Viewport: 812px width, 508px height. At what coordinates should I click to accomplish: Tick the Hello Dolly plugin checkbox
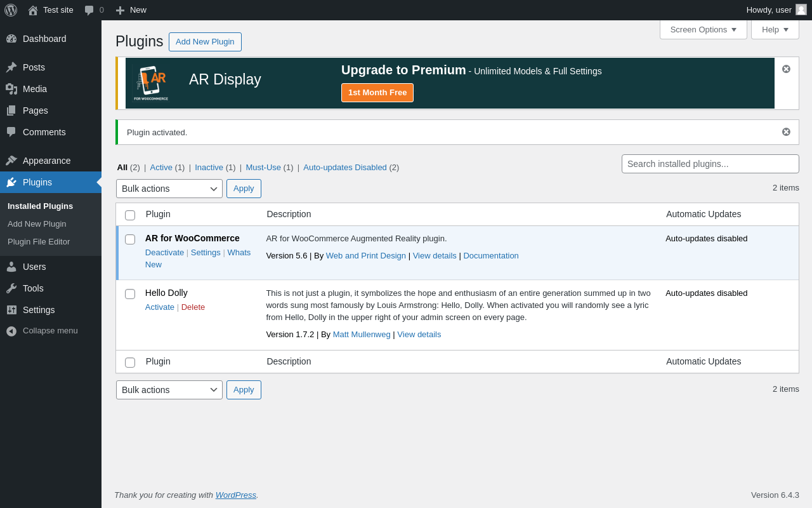130,294
